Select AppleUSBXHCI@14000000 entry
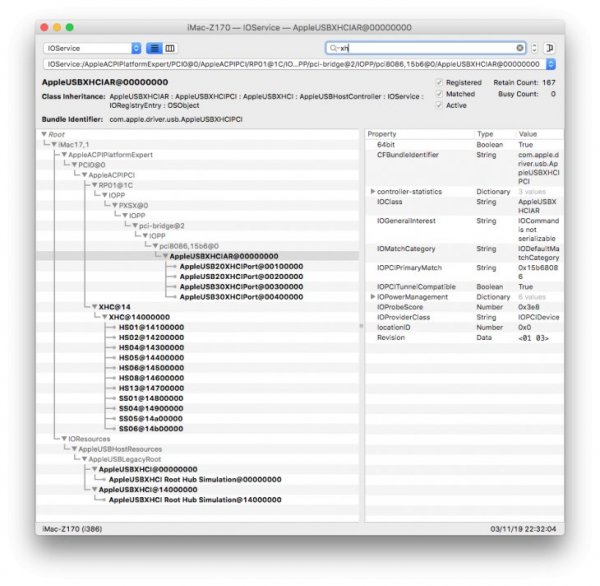The height and width of the screenshot is (586, 600). [148, 490]
